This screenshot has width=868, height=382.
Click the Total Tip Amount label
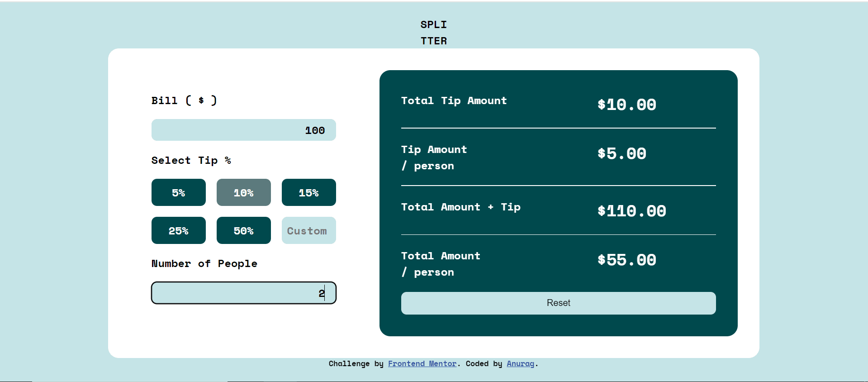pyautogui.click(x=454, y=100)
